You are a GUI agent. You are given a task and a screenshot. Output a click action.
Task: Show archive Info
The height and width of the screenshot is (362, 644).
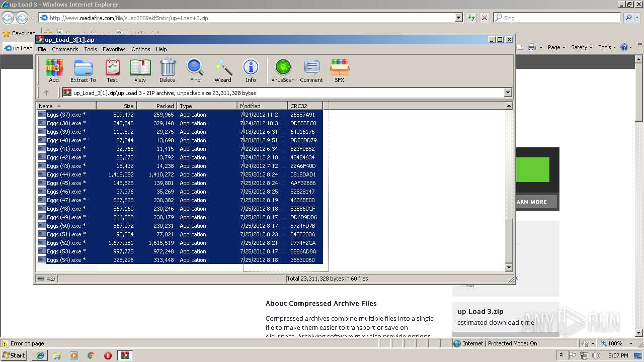tap(251, 70)
